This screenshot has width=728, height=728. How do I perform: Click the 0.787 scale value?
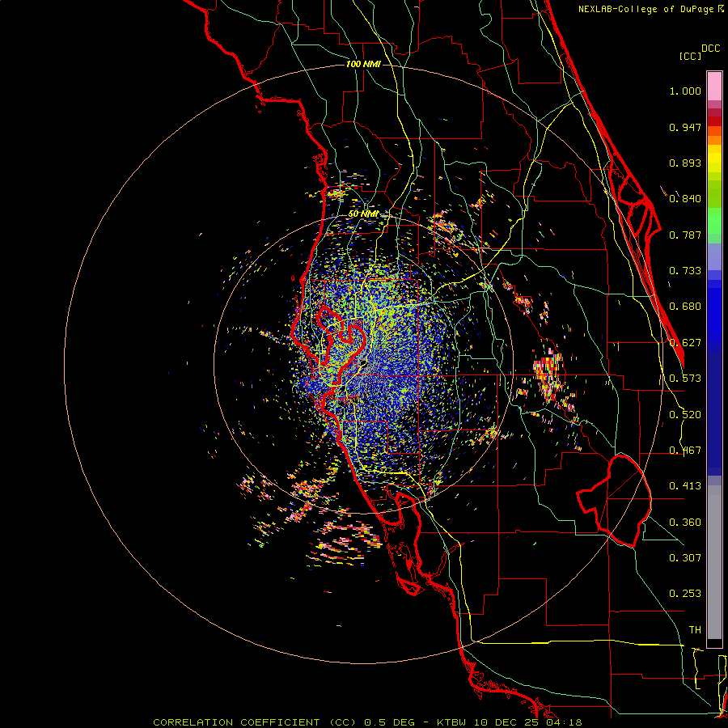(685, 235)
